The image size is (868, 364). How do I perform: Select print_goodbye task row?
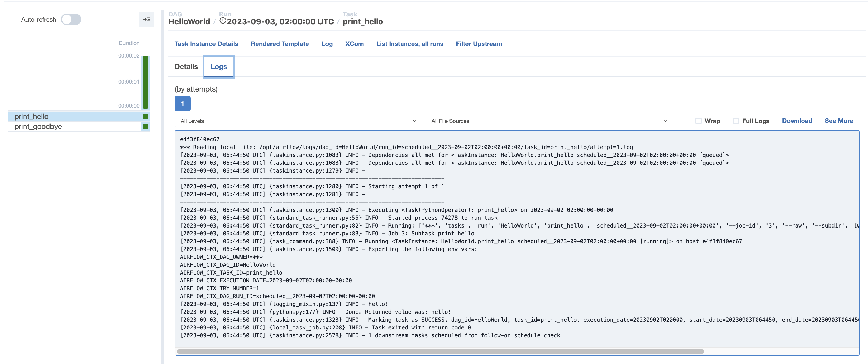pos(38,127)
